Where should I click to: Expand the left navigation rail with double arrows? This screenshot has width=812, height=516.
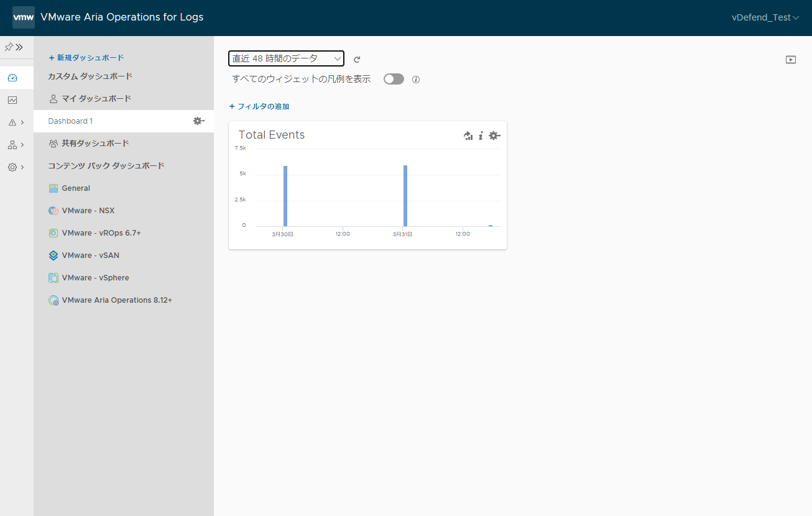19,47
